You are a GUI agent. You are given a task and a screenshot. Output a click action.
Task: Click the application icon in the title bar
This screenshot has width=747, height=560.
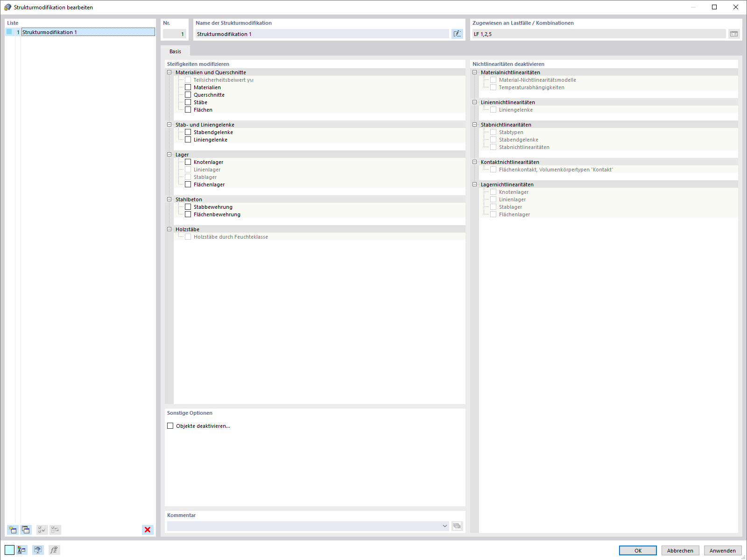pos(7,7)
